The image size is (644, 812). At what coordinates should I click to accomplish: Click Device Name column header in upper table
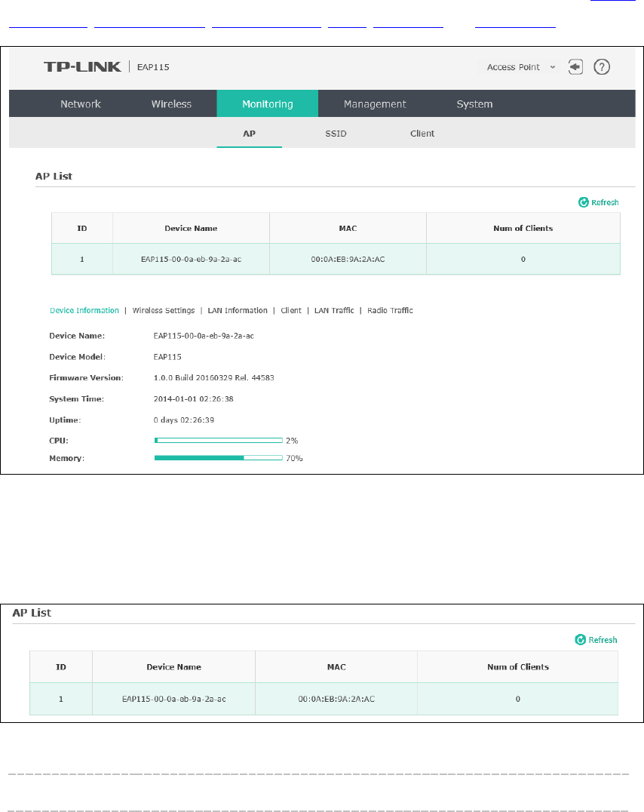point(191,229)
